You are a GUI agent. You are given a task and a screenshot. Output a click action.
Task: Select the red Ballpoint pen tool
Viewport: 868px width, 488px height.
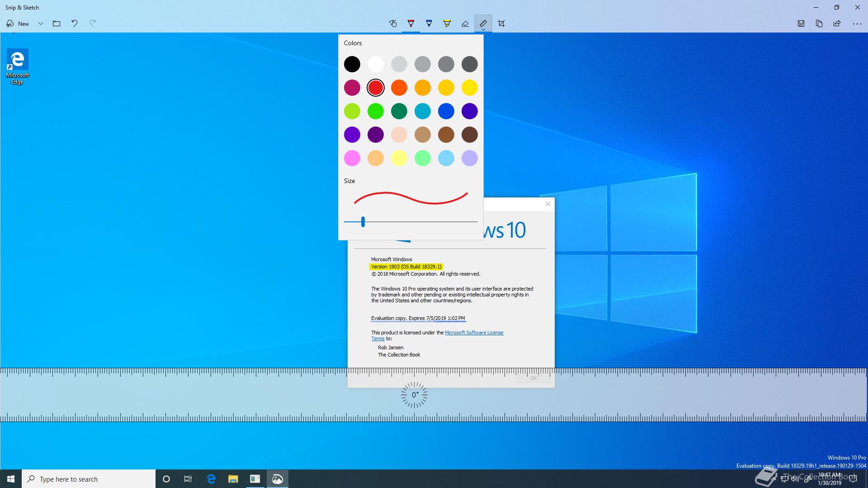point(411,23)
